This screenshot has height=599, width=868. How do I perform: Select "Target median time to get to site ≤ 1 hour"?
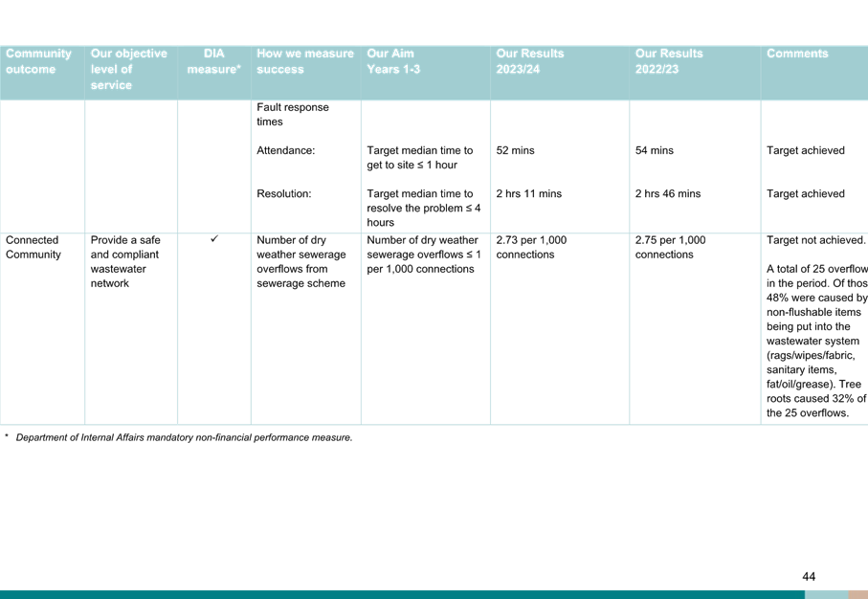[x=419, y=158]
